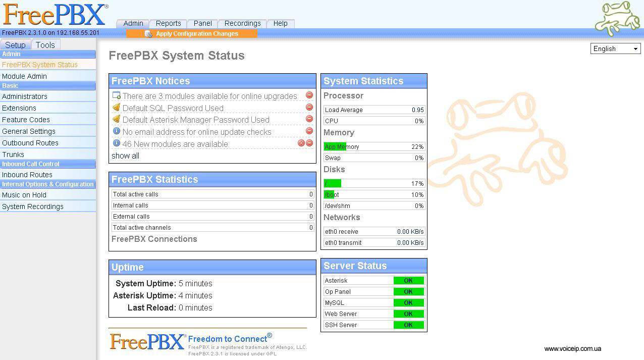This screenshot has width=644, height=360.
Task: Open Music on Hold in sidebar
Action: coord(48,195)
